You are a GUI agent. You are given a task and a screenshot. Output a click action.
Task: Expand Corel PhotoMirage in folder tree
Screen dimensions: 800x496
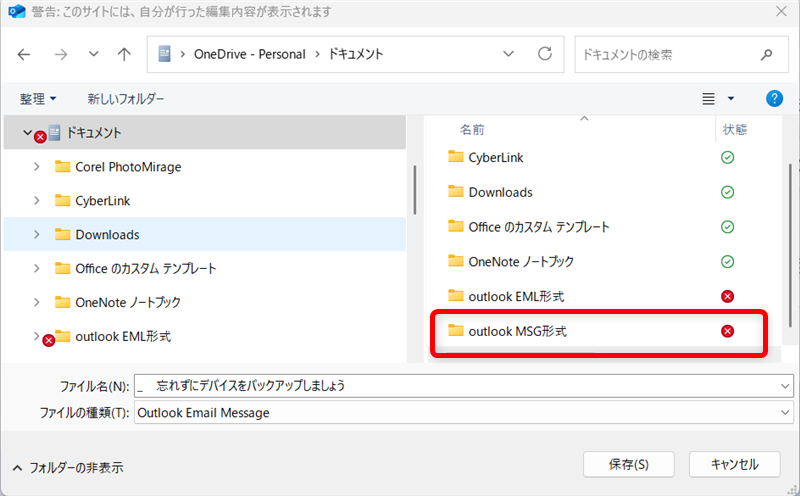[x=37, y=167]
